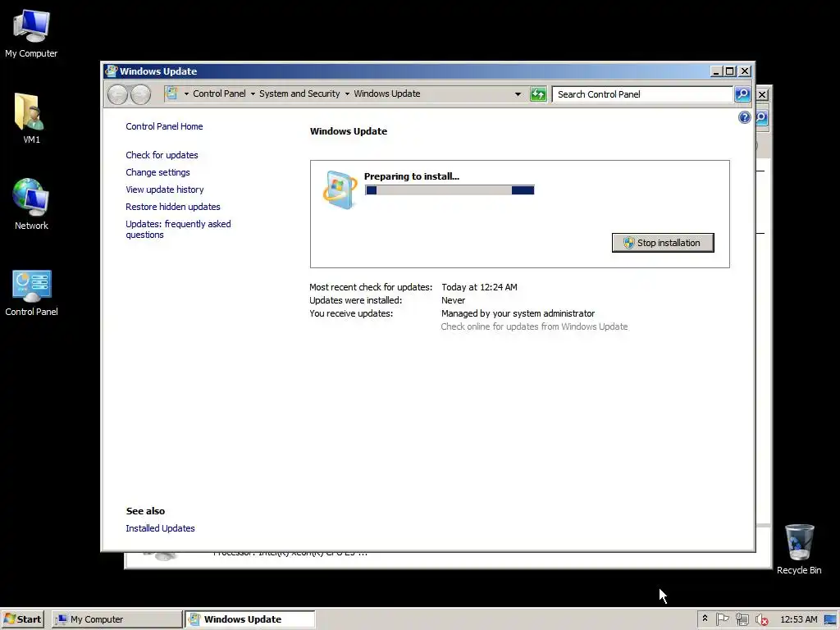Click Windows Update breadcrumb
This screenshot has width=840, height=630.
point(387,94)
